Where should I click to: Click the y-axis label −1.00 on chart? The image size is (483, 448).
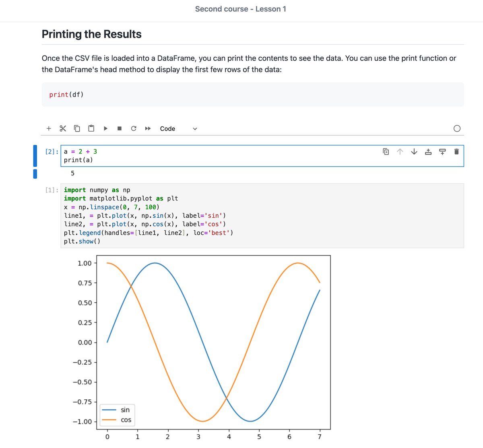click(82, 422)
